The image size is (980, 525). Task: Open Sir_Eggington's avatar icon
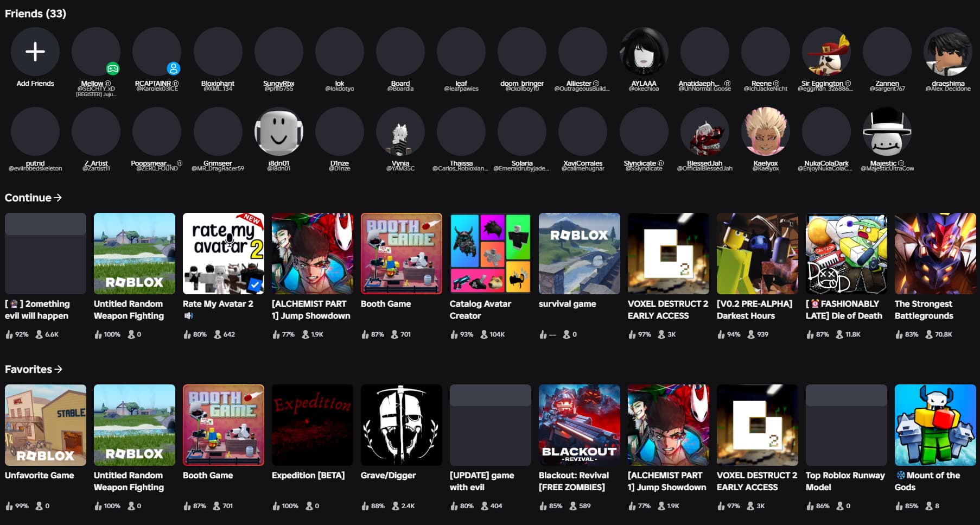826,52
